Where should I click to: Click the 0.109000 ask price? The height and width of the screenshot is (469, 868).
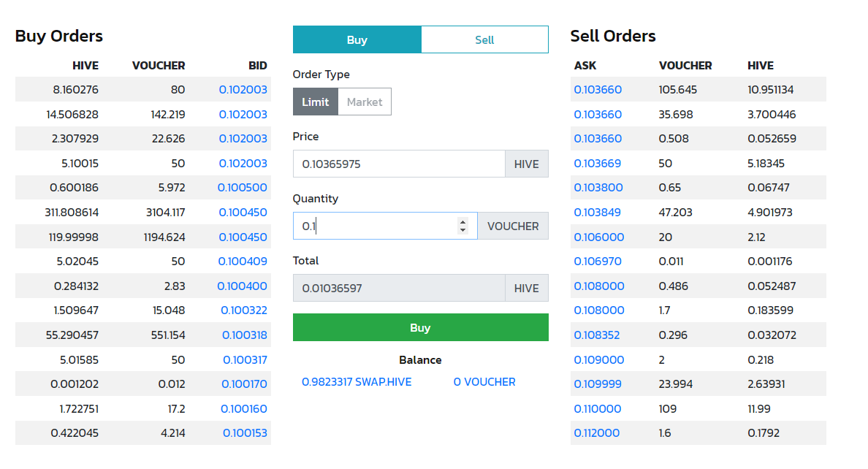(x=599, y=360)
